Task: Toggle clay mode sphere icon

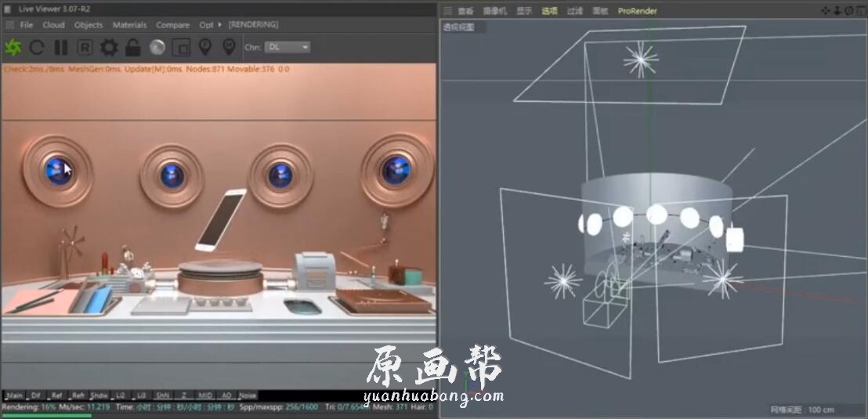Action: point(157,48)
